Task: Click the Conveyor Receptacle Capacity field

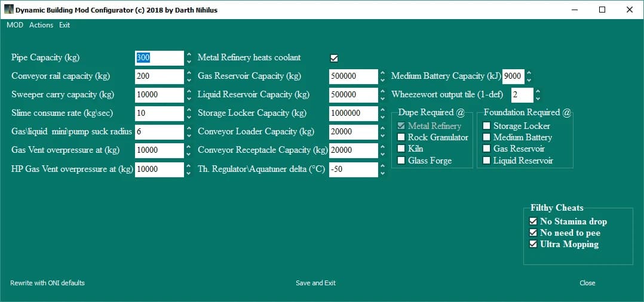Action: [x=353, y=150]
